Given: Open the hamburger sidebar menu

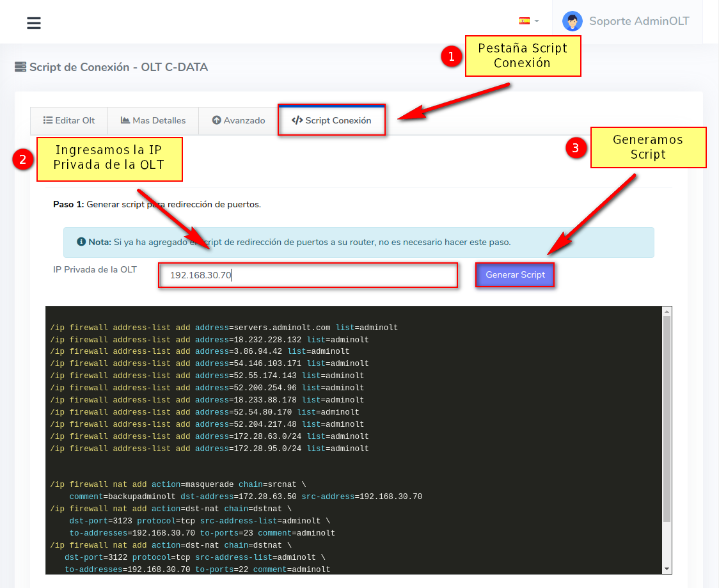Looking at the screenshot, I should [x=34, y=23].
